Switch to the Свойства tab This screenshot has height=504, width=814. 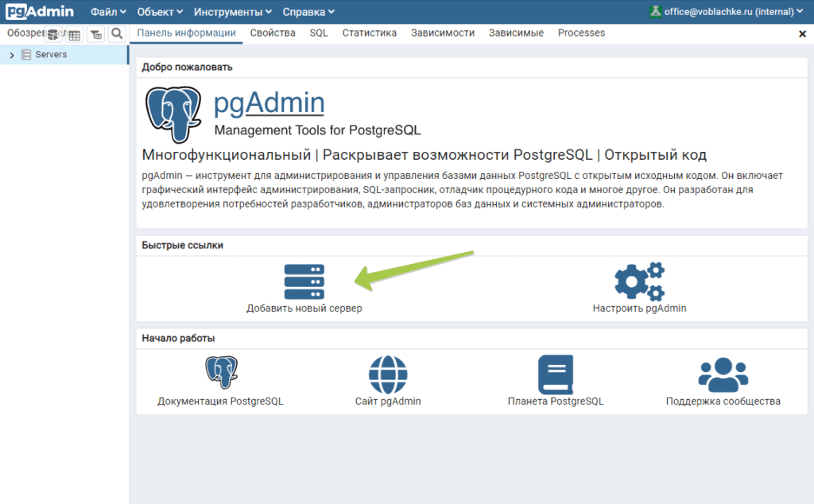[x=273, y=33]
